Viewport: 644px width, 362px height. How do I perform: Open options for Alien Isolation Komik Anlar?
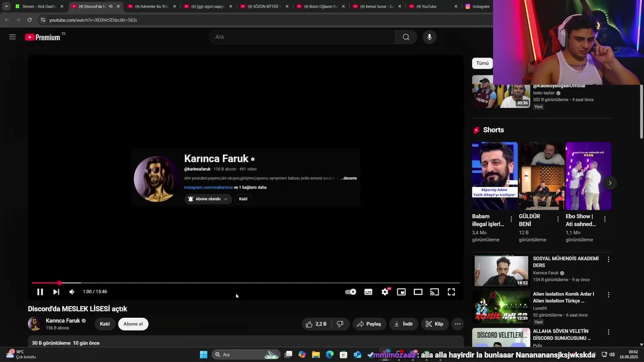(x=608, y=295)
